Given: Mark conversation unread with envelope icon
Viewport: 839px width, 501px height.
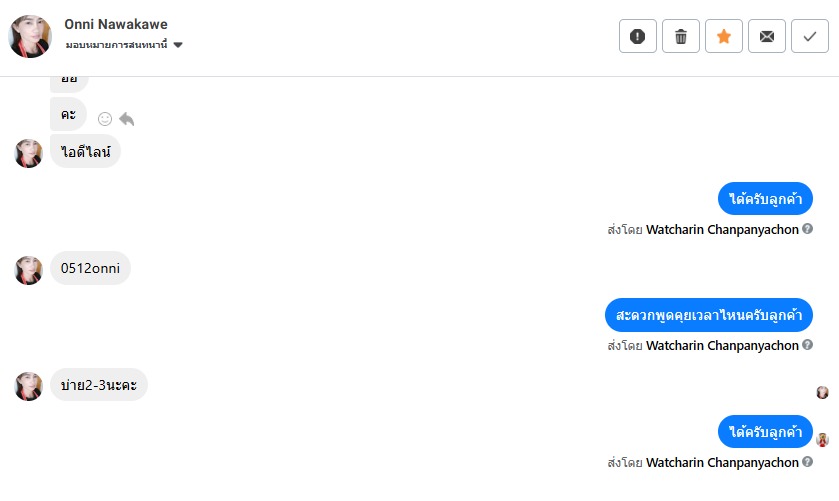Looking at the screenshot, I should pyautogui.click(x=767, y=36).
